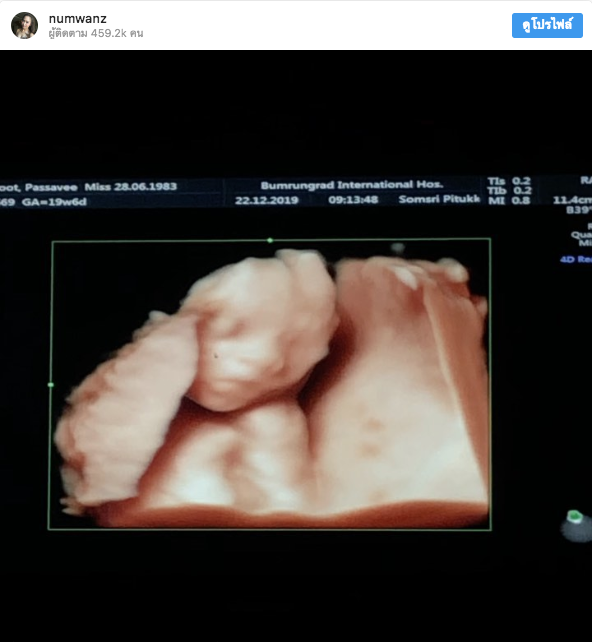Click the blue ดูโปรไฟล์ button

click(x=547, y=25)
